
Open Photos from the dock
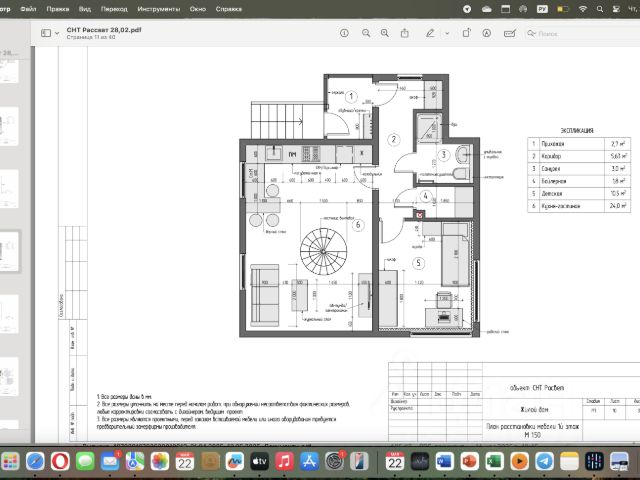pos(160,462)
